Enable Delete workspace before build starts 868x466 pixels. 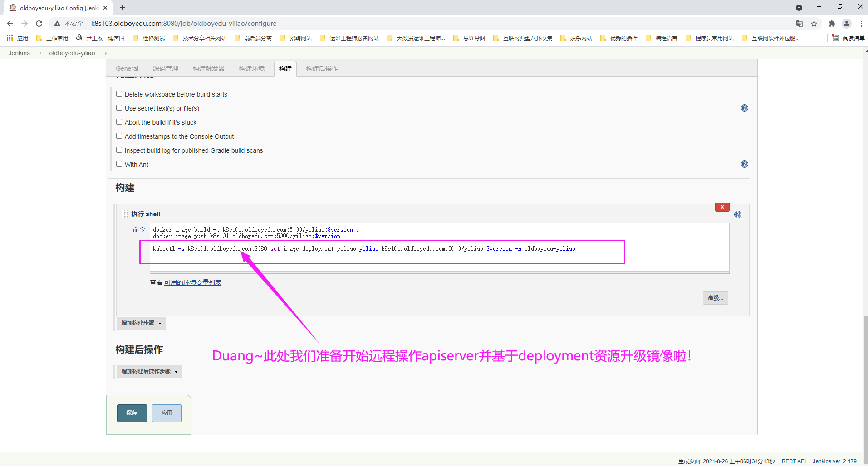pos(119,94)
